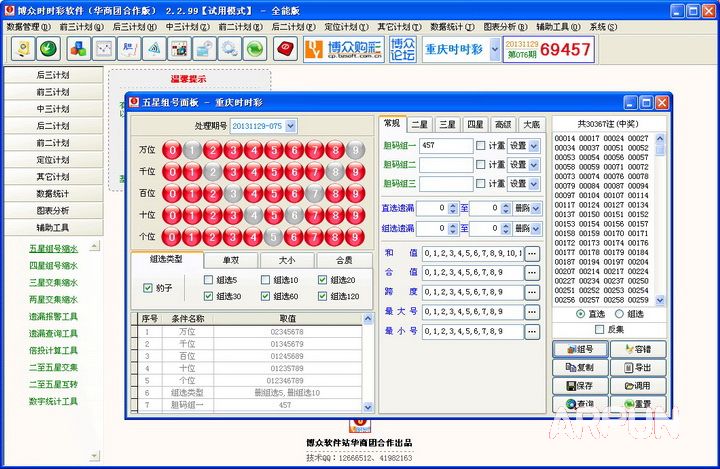Click the 复制 button

pyautogui.click(x=580, y=367)
